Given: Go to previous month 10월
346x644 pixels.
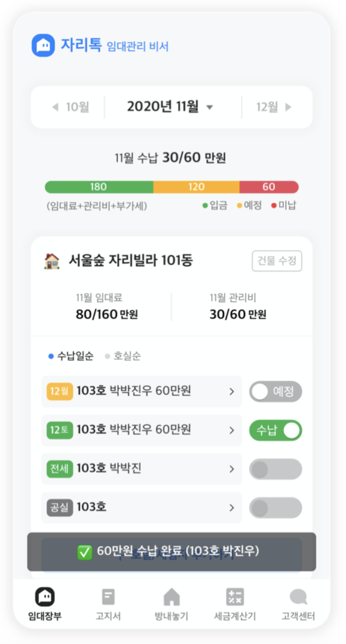Looking at the screenshot, I should point(71,107).
